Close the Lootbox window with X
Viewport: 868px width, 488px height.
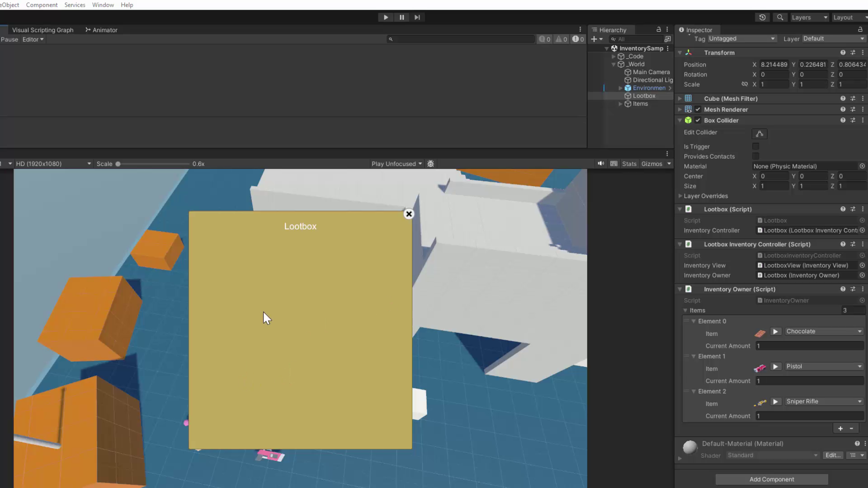(409, 214)
